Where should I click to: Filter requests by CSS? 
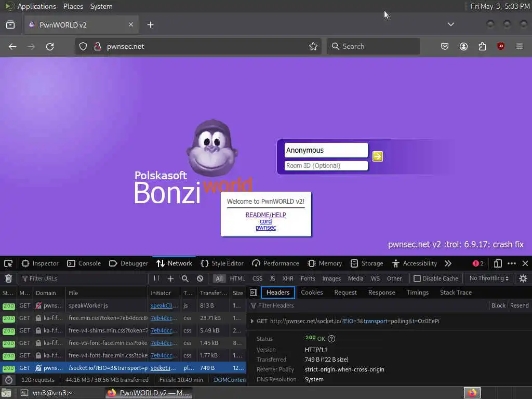pos(257,278)
